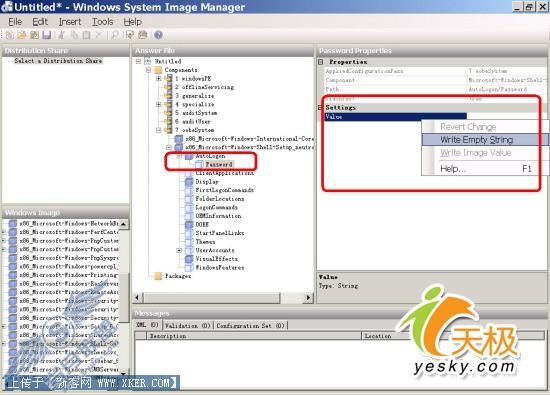Click the blue Help toolbar icon
The image size is (550, 395).
point(159,35)
